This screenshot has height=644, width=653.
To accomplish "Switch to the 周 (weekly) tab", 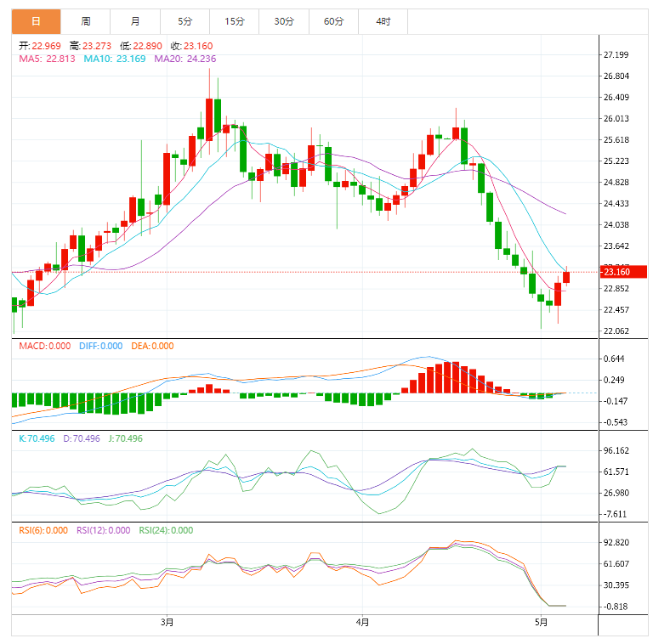I will point(85,21).
